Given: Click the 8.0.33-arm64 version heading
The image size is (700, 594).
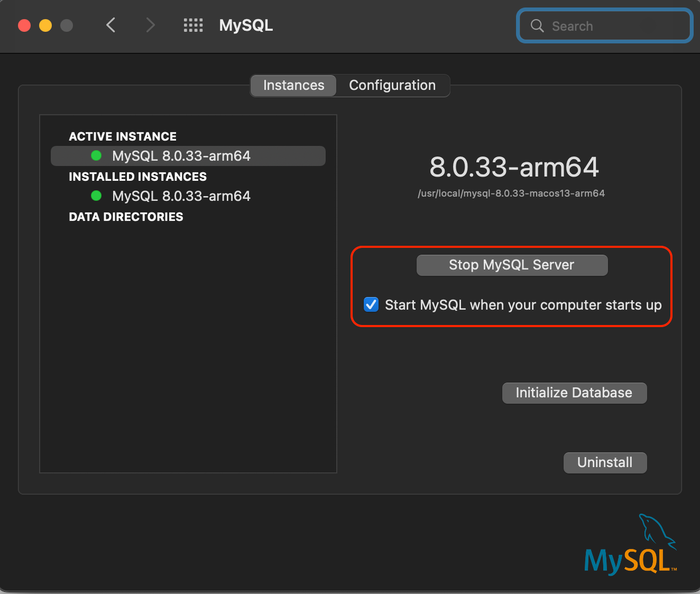Looking at the screenshot, I should point(514,167).
